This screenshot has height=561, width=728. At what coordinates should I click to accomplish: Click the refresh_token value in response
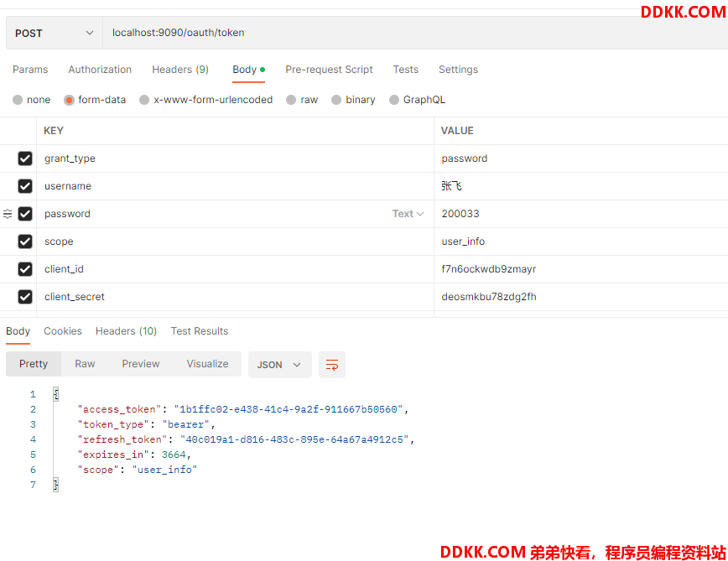coord(294,440)
